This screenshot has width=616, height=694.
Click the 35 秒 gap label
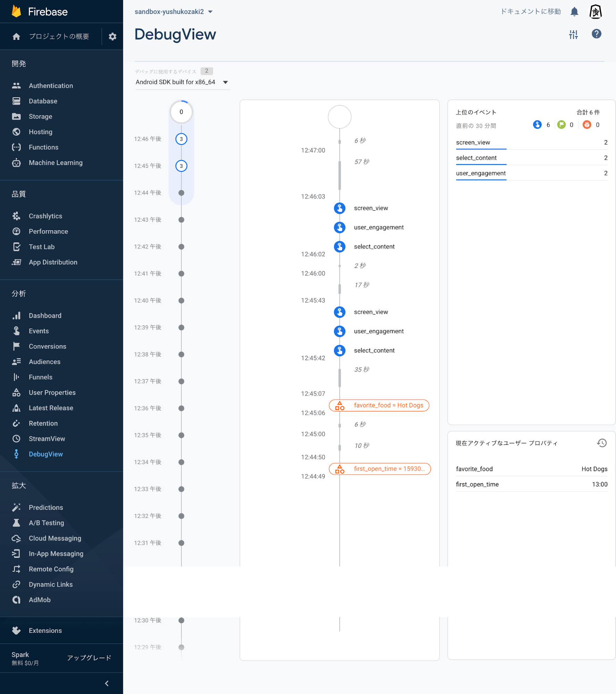coord(361,370)
